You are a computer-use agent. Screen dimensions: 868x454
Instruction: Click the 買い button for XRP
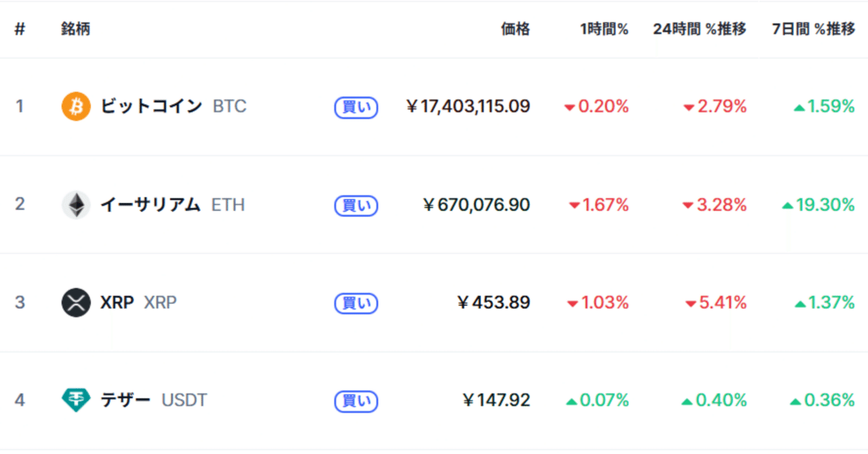pos(355,303)
